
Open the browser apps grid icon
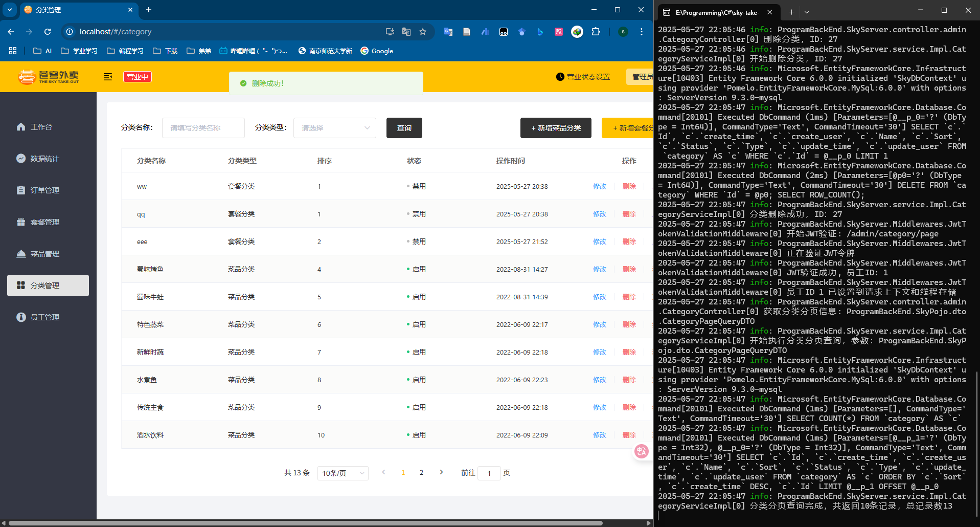13,51
